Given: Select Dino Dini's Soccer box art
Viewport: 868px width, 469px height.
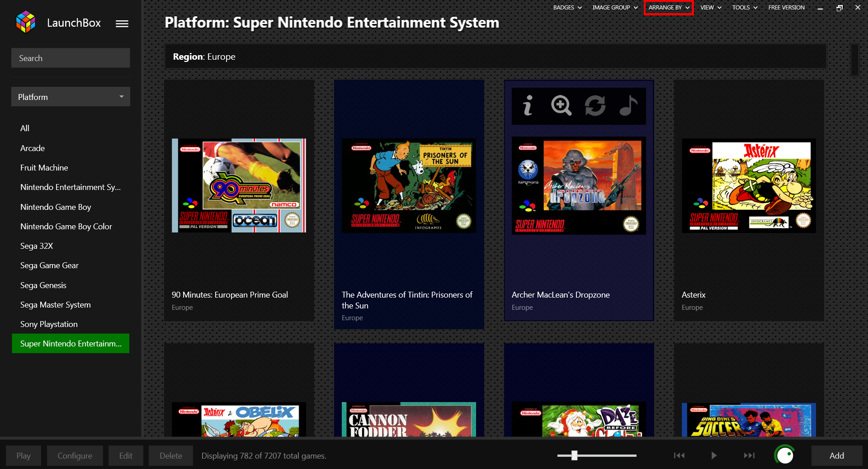Looking at the screenshot, I should tap(749, 420).
